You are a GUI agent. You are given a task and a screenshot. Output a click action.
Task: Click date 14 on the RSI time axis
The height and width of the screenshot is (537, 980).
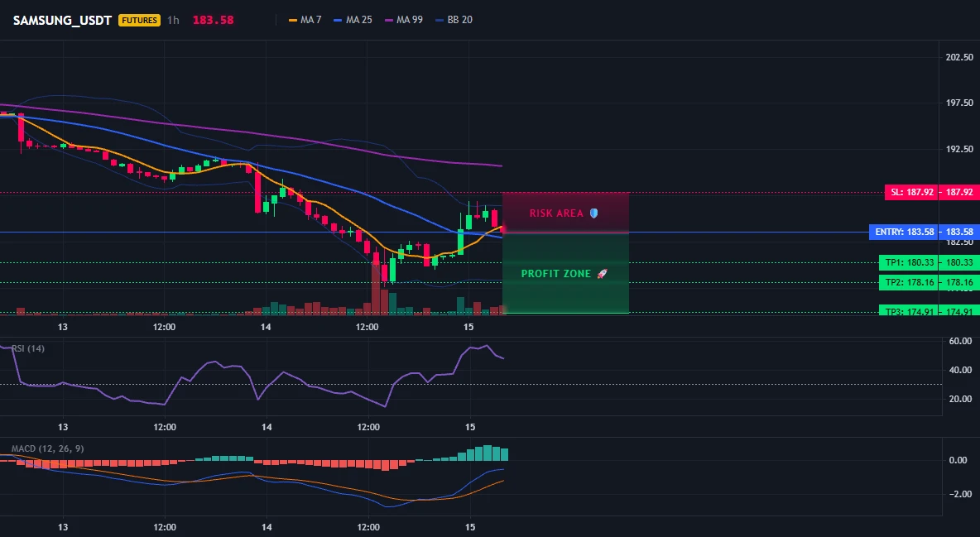[267, 427]
